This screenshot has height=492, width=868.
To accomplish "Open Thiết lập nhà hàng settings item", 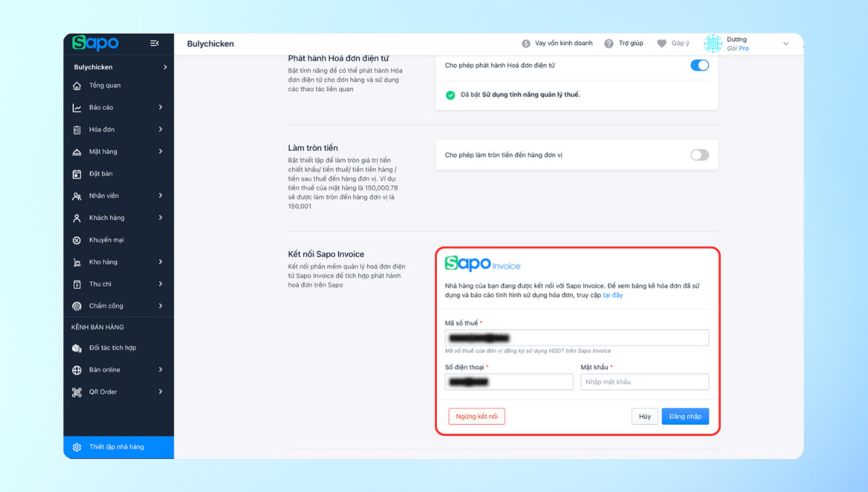I will pos(118,447).
